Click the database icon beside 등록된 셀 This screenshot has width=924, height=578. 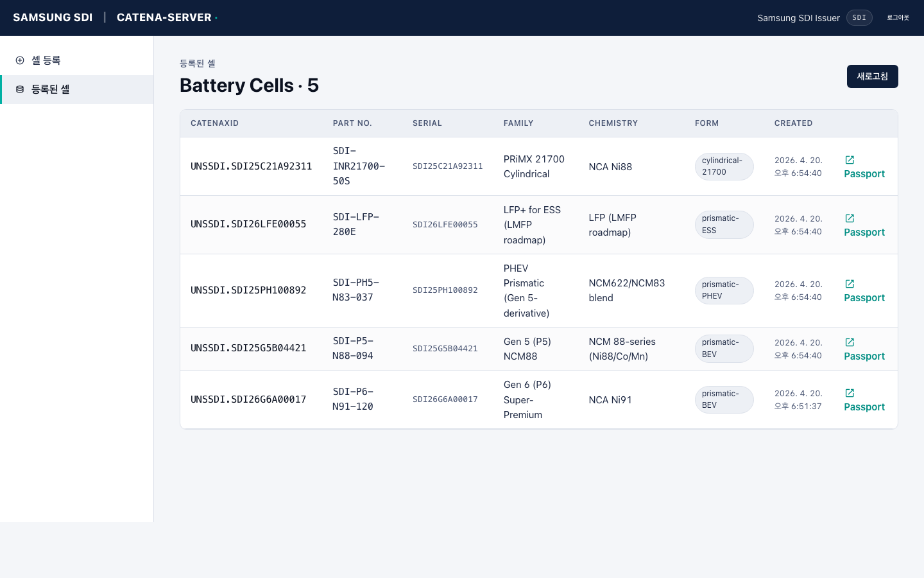pos(20,89)
